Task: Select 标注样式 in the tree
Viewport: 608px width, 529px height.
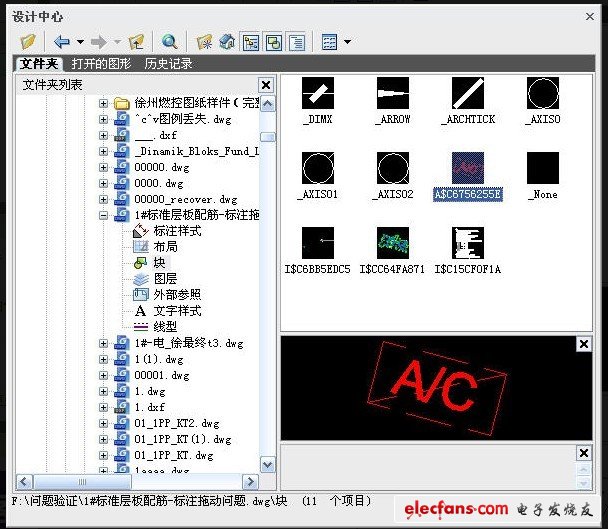Action: [x=177, y=231]
